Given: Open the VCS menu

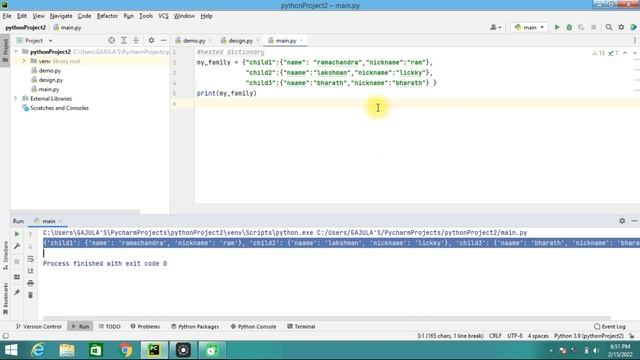Looking at the screenshot, I should point(163,16).
